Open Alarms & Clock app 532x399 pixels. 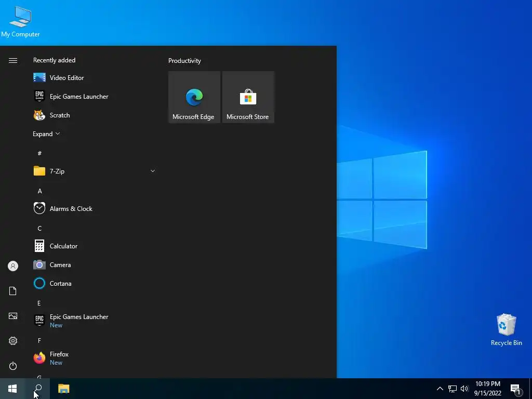(x=95, y=208)
